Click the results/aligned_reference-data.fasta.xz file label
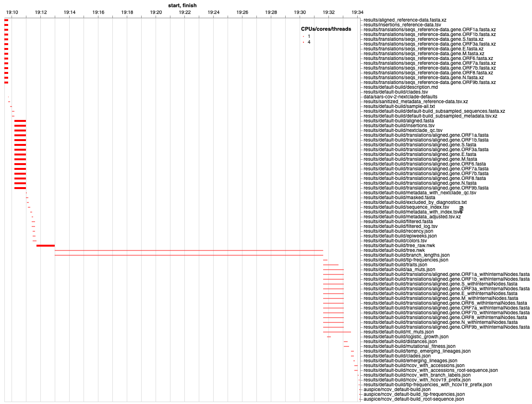Viewport: 532px width, 404px height. pos(405,20)
